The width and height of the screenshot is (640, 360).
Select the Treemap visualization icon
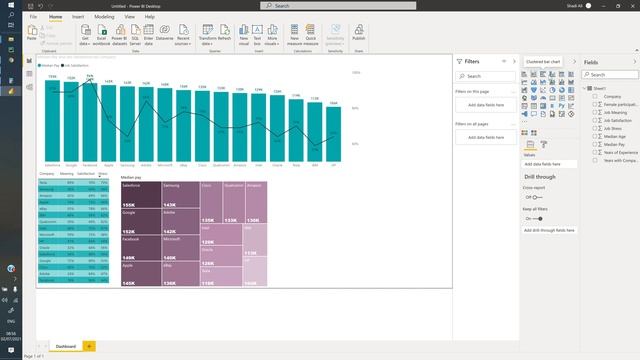point(571,90)
